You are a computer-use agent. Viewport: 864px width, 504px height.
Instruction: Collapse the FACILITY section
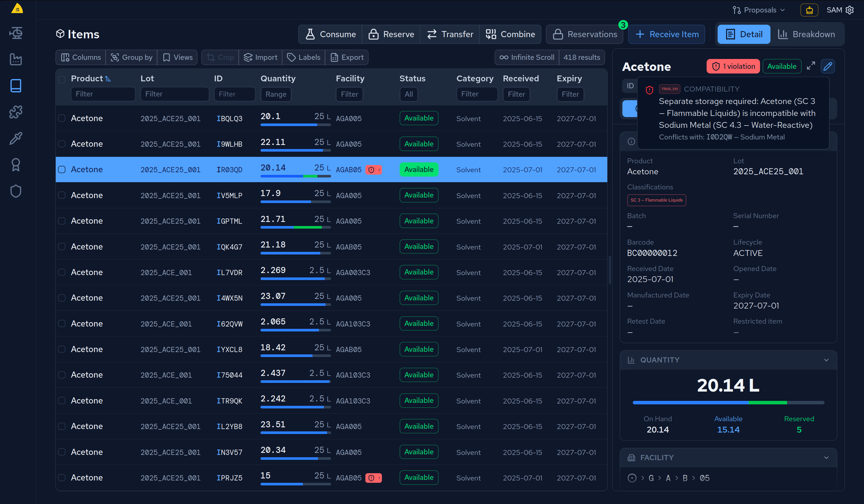pos(826,457)
